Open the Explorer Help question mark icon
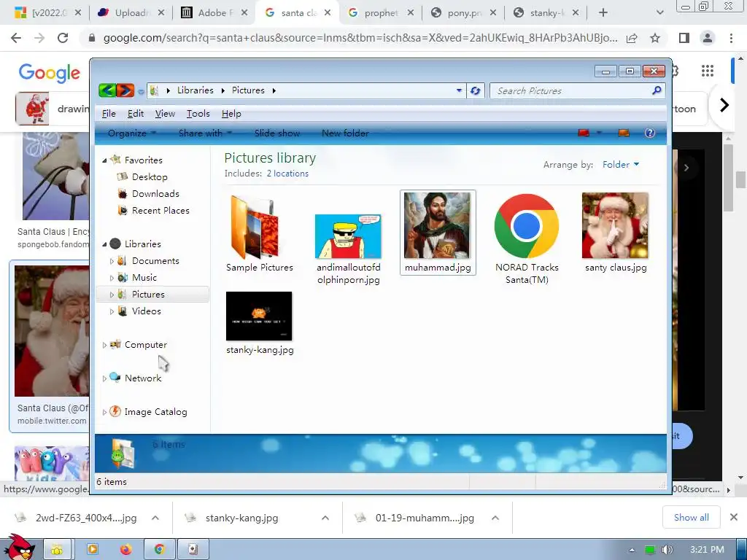747x560 pixels. pyautogui.click(x=649, y=133)
